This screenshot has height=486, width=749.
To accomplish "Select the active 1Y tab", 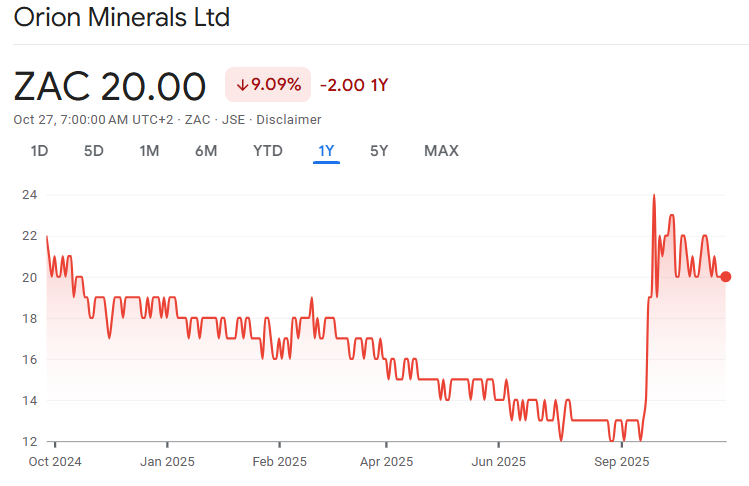I will 326,151.
